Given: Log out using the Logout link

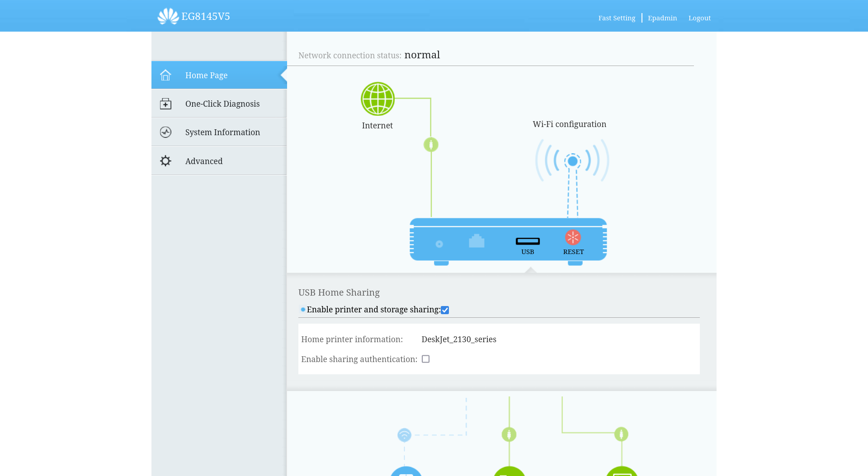Looking at the screenshot, I should [699, 18].
